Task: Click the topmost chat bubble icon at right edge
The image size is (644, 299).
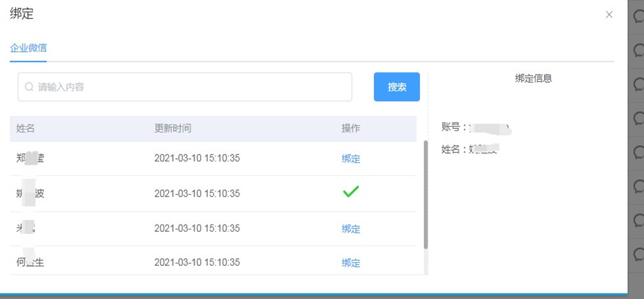Action: [x=638, y=19]
